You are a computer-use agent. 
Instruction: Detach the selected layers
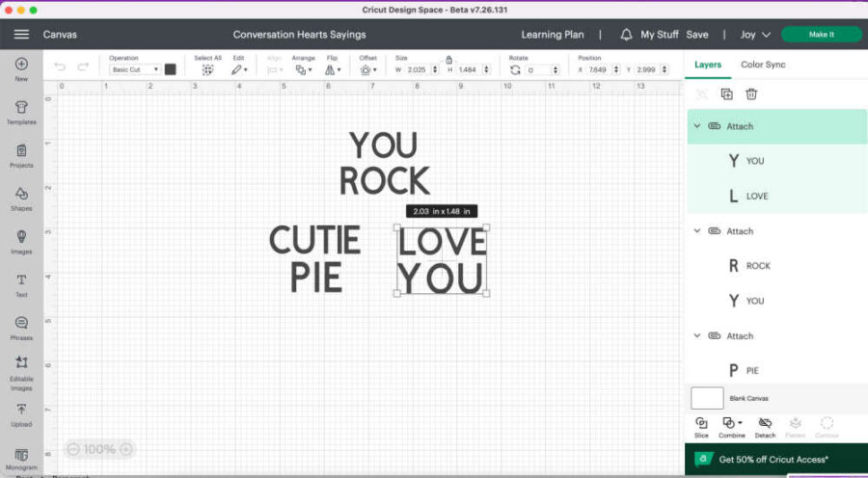click(x=765, y=426)
